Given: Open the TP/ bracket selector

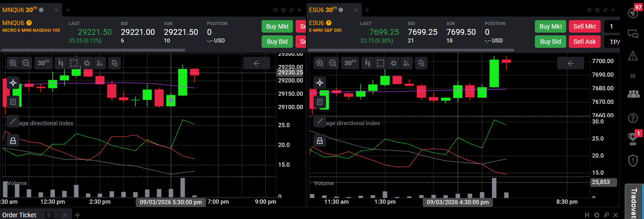Looking at the screenshot, I should [612, 42].
